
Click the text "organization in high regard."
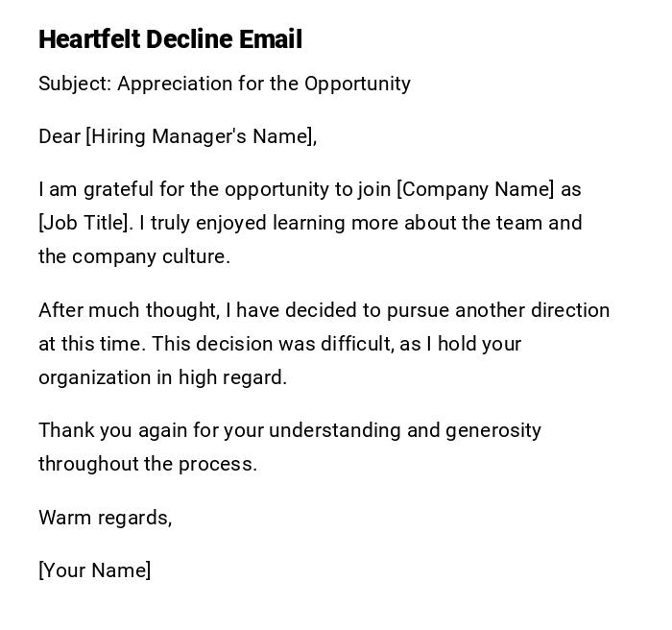pyautogui.click(x=162, y=377)
